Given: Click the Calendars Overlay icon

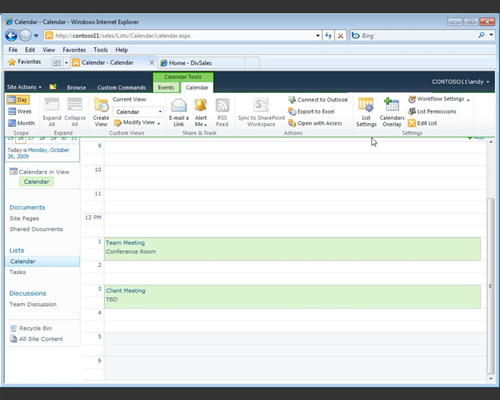Looking at the screenshot, I should pos(391,105).
